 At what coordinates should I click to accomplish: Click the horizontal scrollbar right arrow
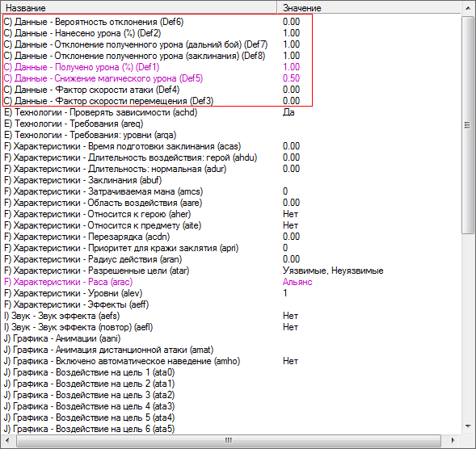[x=453, y=440]
